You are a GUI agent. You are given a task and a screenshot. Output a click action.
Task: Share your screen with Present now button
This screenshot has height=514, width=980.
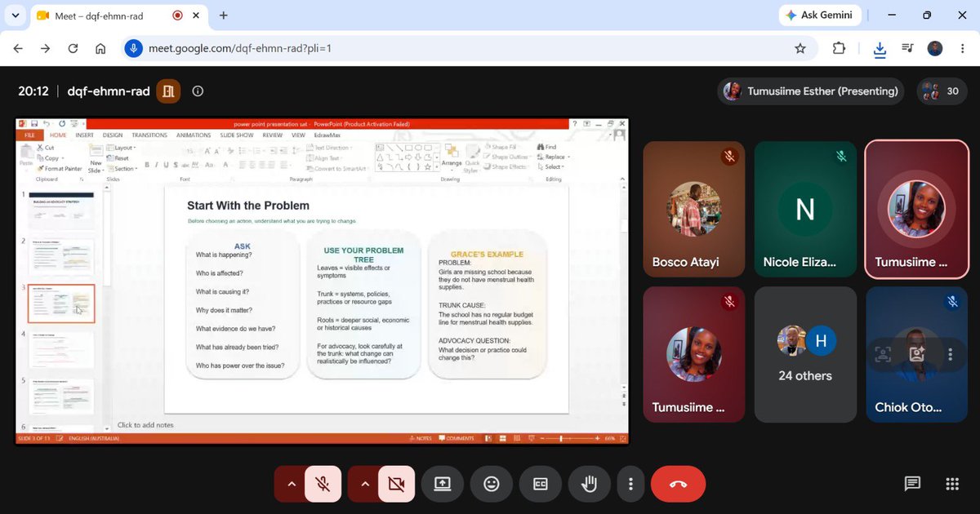(x=442, y=484)
